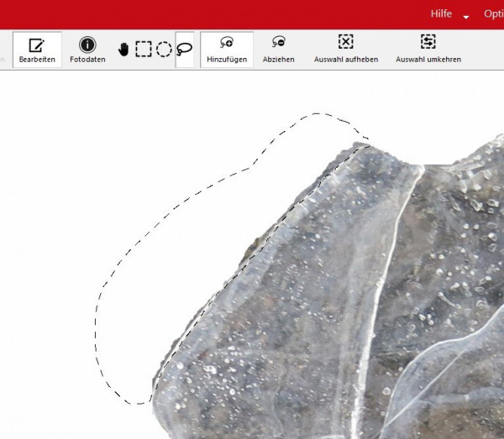The image size is (504, 439).
Task: Choose the elliptical selection tool
Action: coord(164,50)
